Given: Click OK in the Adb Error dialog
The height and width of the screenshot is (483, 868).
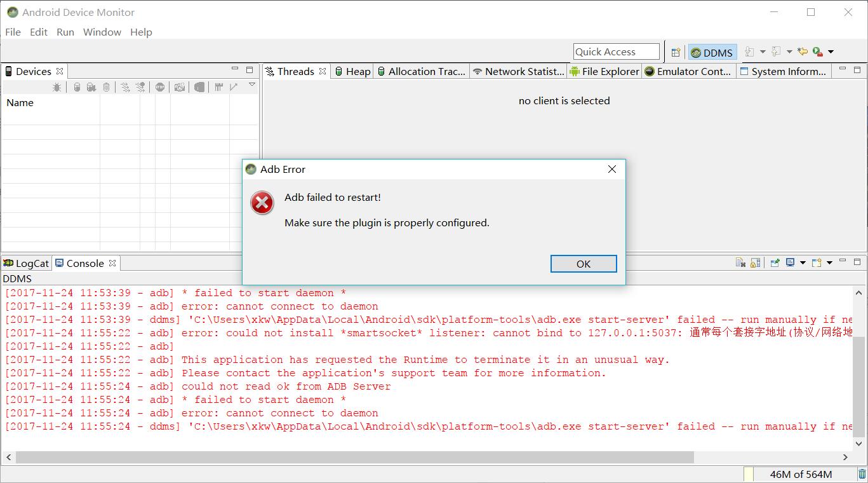Looking at the screenshot, I should pyautogui.click(x=584, y=264).
